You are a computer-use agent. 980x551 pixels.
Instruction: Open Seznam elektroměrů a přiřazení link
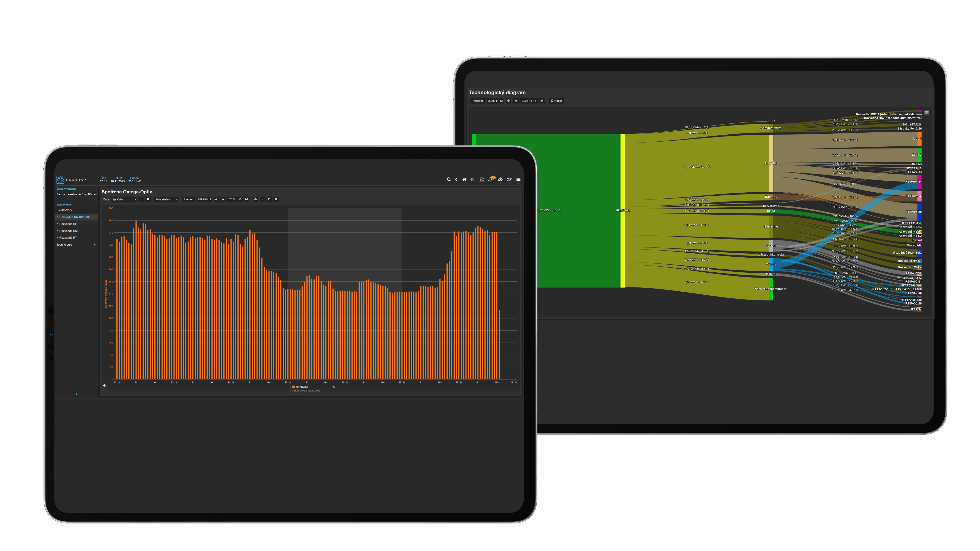(x=77, y=194)
